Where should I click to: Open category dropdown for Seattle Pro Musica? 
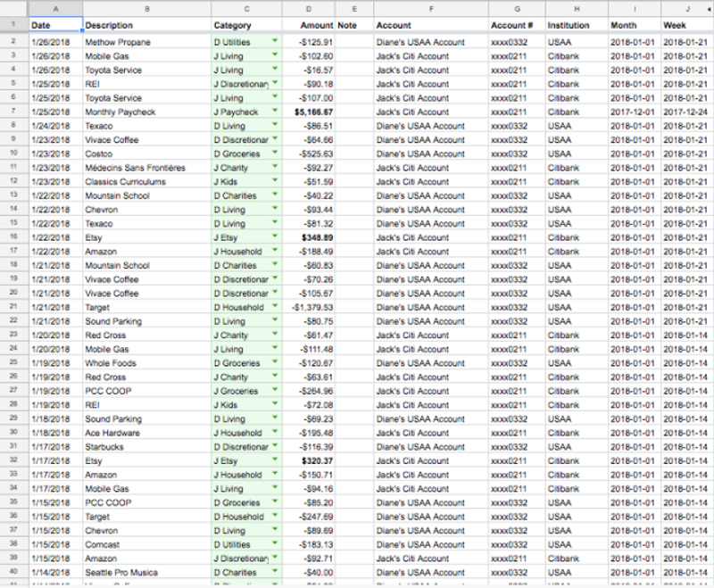[x=274, y=573]
